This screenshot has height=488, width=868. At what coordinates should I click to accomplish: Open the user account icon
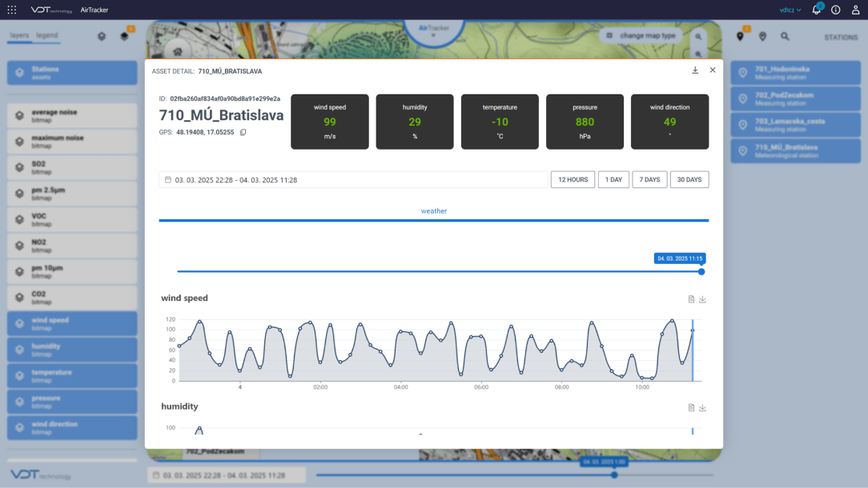pos(855,10)
